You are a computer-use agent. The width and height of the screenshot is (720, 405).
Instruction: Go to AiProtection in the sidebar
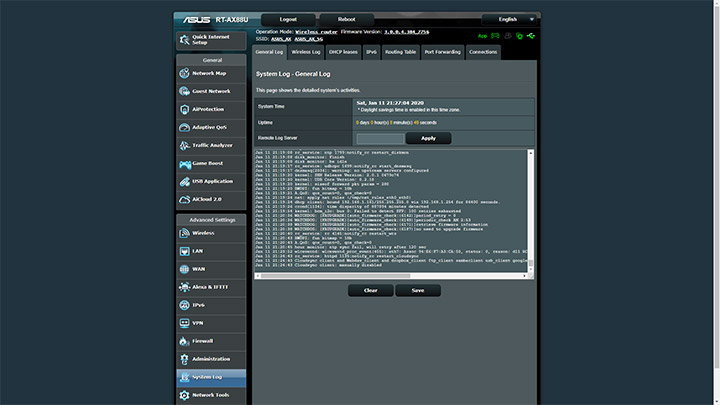click(x=211, y=109)
